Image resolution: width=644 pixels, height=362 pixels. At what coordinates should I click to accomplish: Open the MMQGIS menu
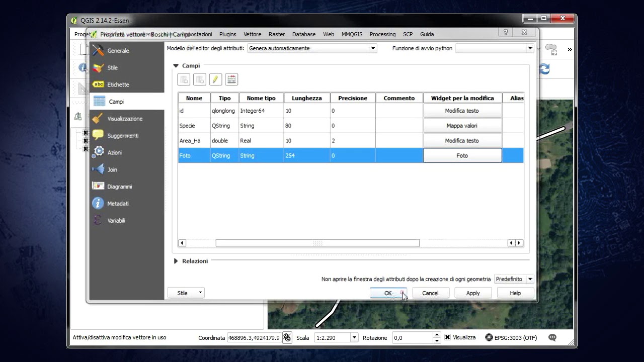pos(352,34)
